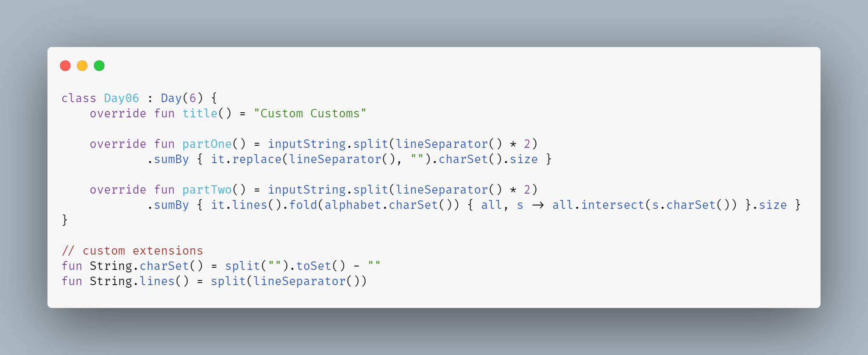Viewport: 868px width, 355px height.
Task: Click charSet in the String.charSet declaration
Action: pyautogui.click(x=164, y=266)
